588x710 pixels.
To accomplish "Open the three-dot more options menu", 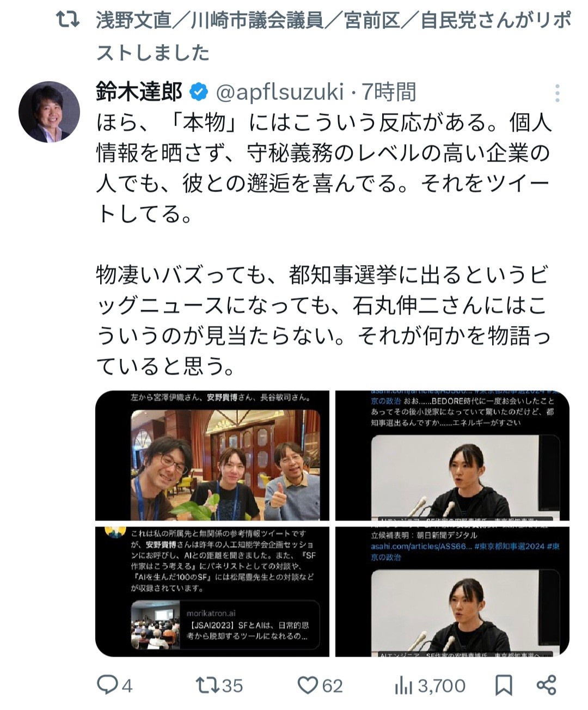I will pyautogui.click(x=557, y=94).
